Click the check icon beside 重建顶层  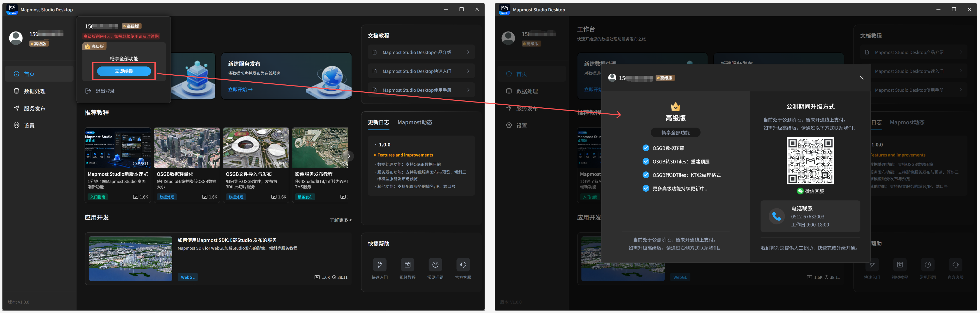(645, 161)
